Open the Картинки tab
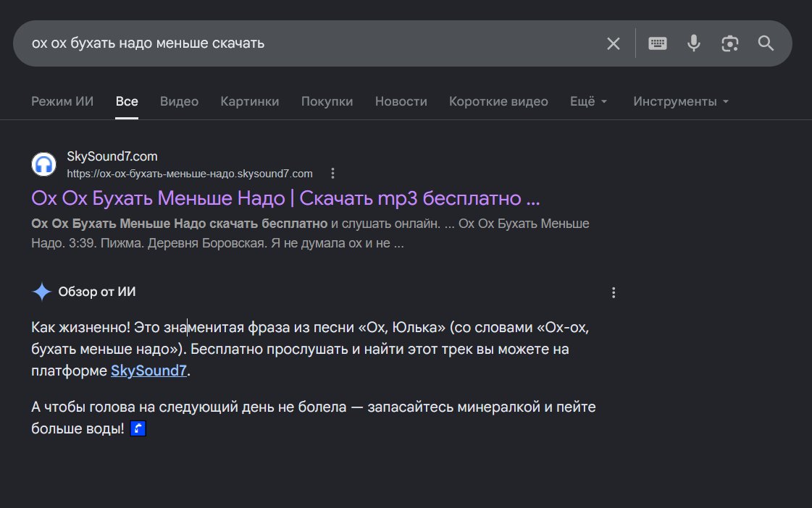Image resolution: width=812 pixels, height=508 pixels. tap(250, 101)
